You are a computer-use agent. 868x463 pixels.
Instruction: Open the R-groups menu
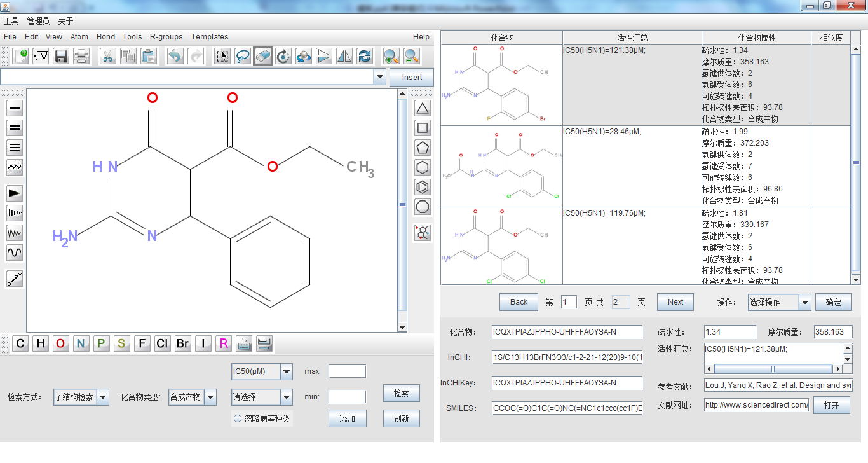166,37
